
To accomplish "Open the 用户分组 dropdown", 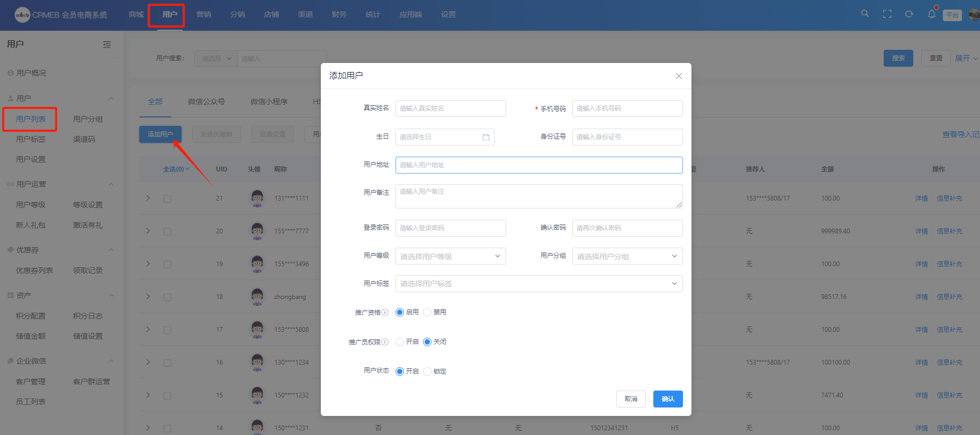I will click(627, 256).
